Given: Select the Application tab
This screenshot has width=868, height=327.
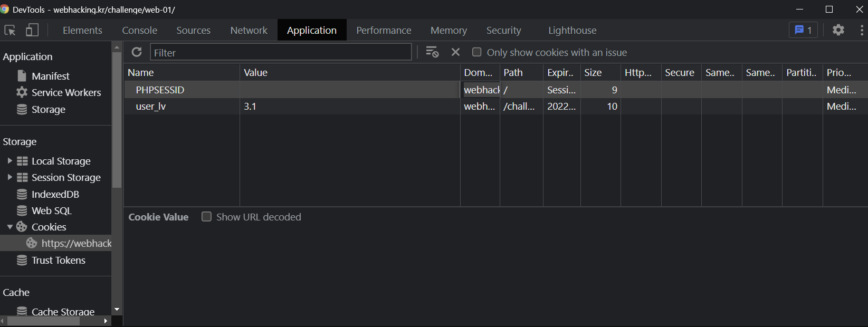Looking at the screenshot, I should coord(312,30).
